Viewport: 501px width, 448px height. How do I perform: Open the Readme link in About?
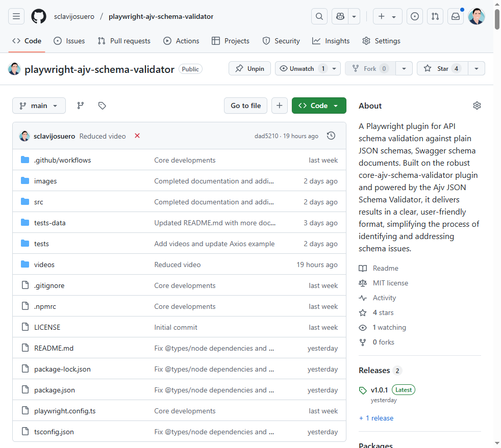click(x=386, y=269)
